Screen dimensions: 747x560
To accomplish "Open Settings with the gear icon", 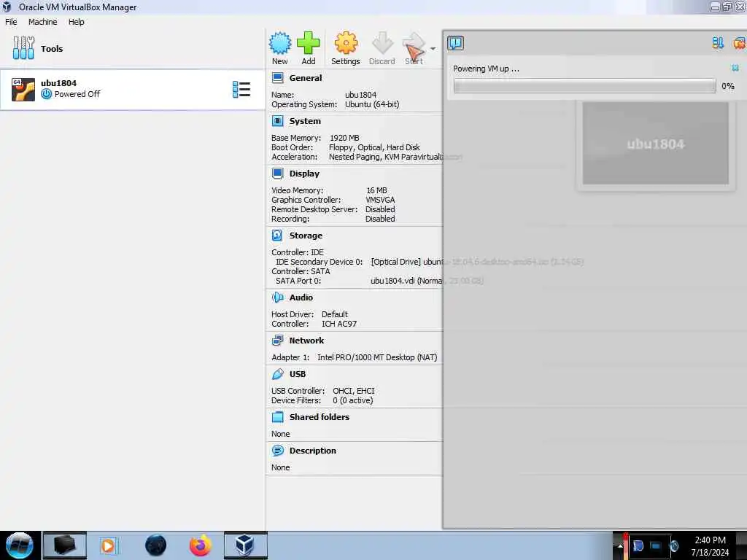I will click(345, 43).
